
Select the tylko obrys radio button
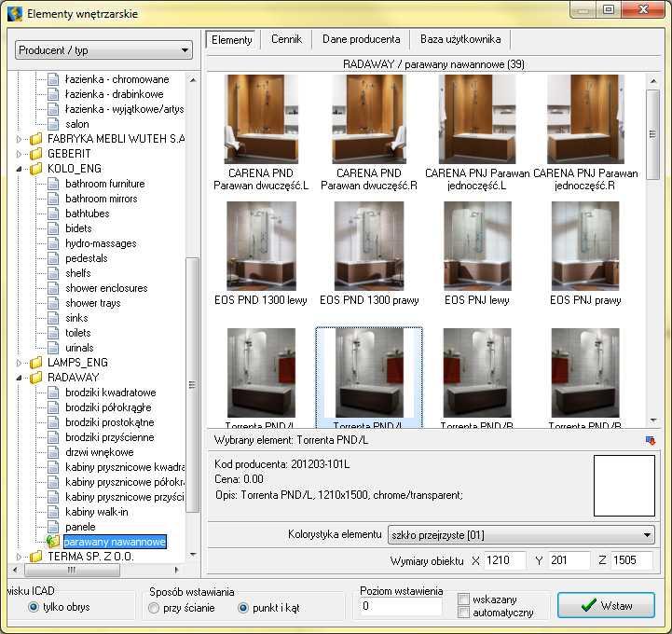coord(33,607)
